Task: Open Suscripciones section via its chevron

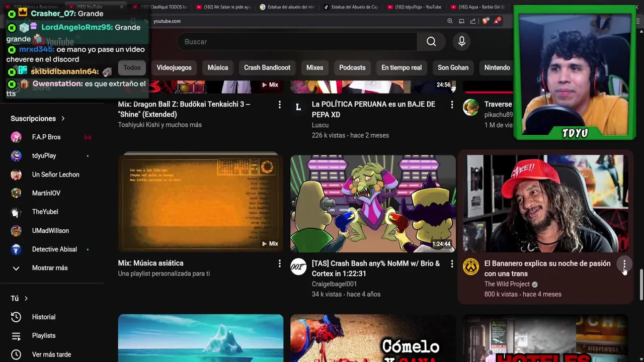Action: (x=63, y=119)
